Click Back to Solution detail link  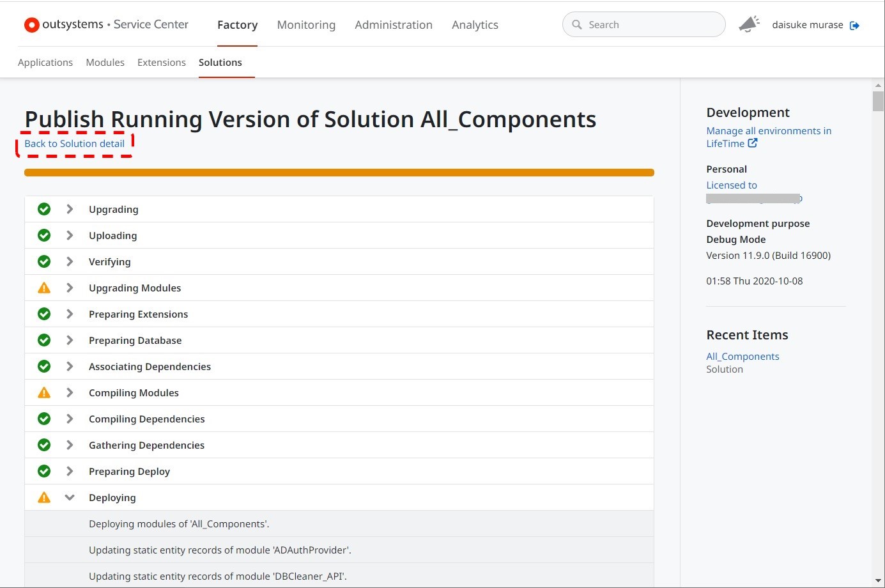[75, 144]
